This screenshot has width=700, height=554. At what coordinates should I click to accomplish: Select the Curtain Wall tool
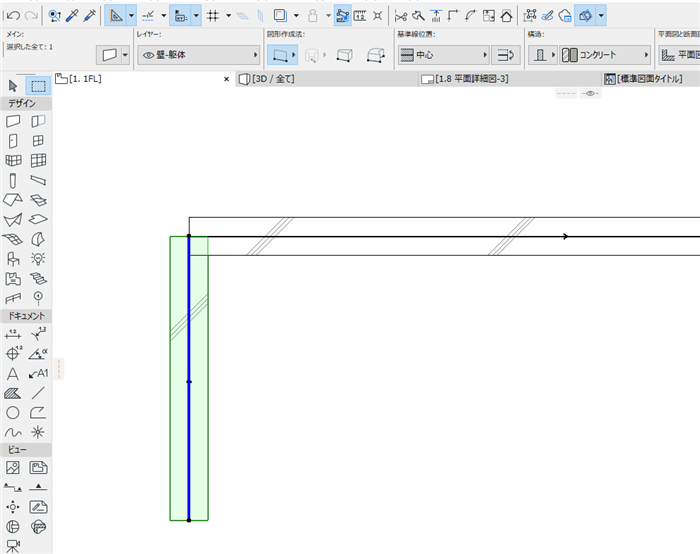click(x=38, y=160)
